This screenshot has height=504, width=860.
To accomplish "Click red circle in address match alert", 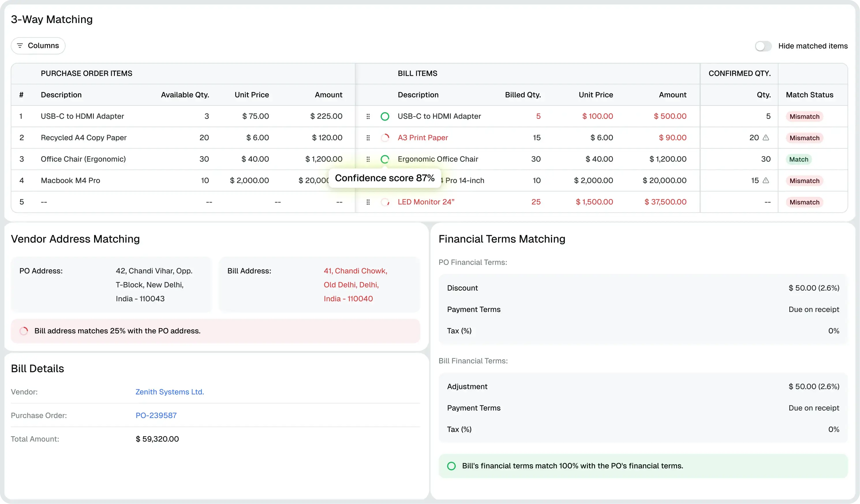I will (24, 331).
